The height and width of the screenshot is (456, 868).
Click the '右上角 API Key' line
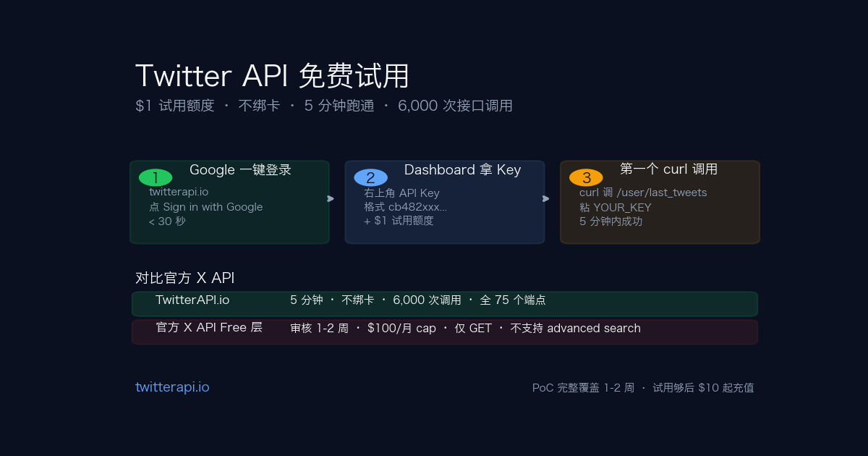pos(401,193)
